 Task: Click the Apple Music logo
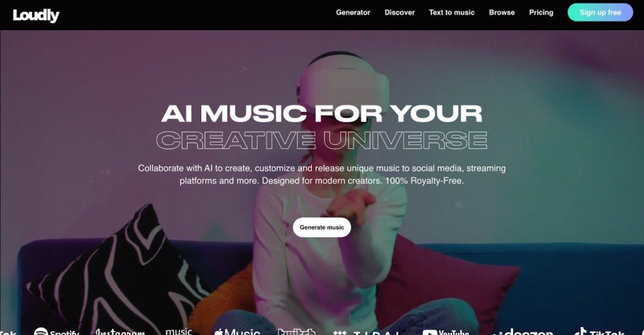pos(237,332)
